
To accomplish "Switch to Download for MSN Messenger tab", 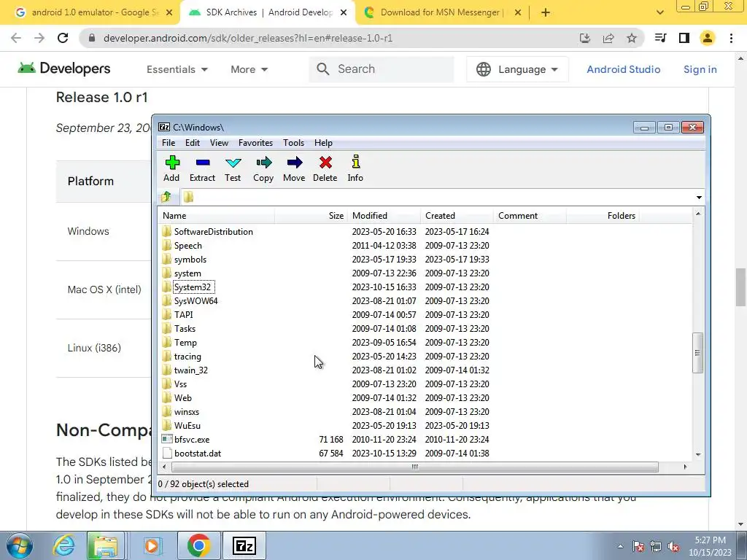I will point(442,12).
